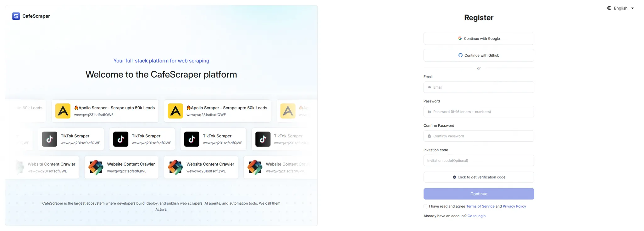Open the Terms of Service link
This screenshot has height=231, width=644.
pyautogui.click(x=480, y=206)
